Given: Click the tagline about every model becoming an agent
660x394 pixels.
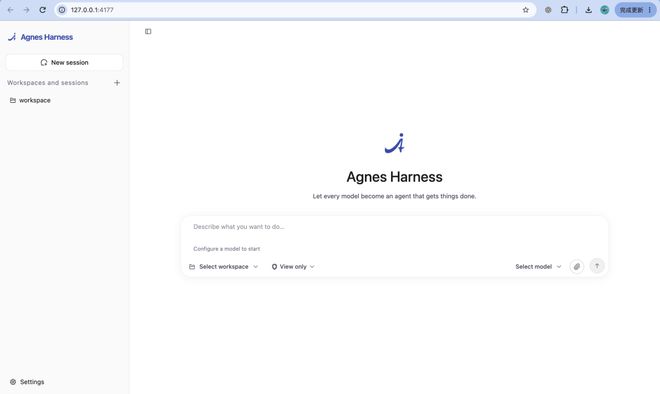Looking at the screenshot, I should (x=394, y=196).
